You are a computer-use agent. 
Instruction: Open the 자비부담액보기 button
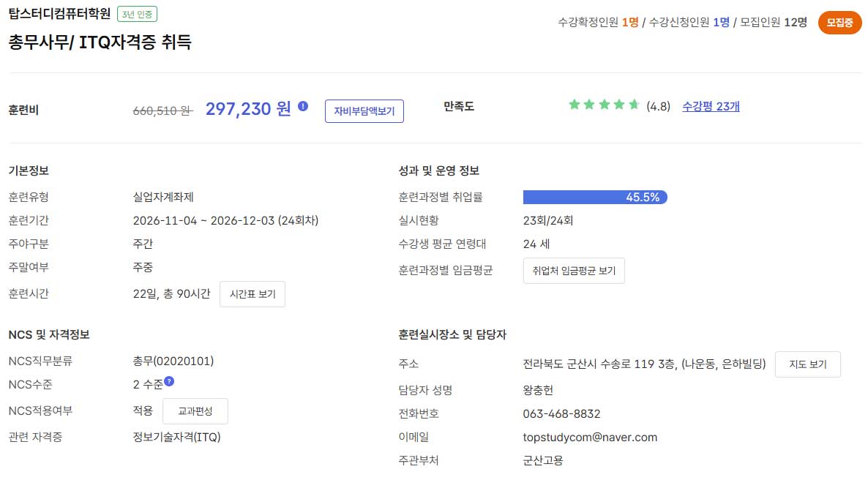(364, 111)
